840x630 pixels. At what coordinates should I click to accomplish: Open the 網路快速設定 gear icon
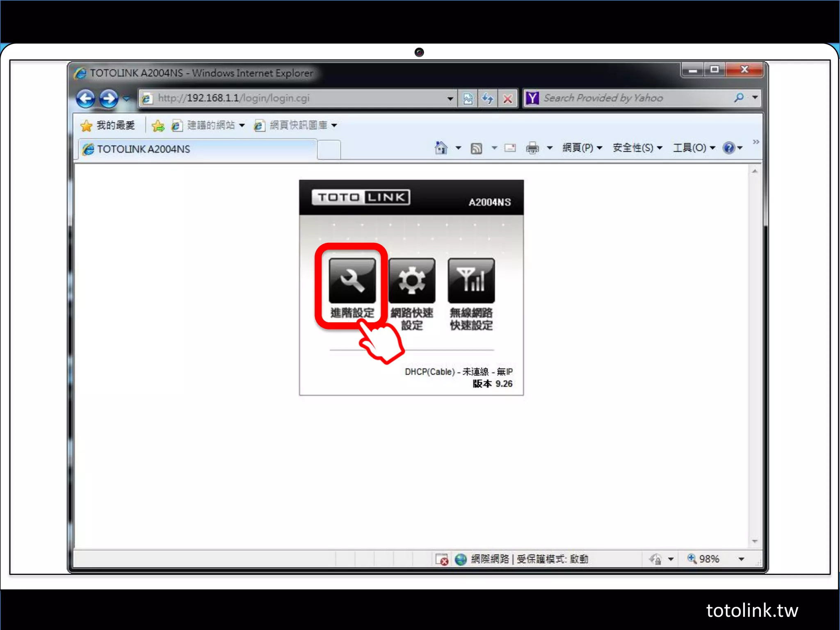coord(412,281)
